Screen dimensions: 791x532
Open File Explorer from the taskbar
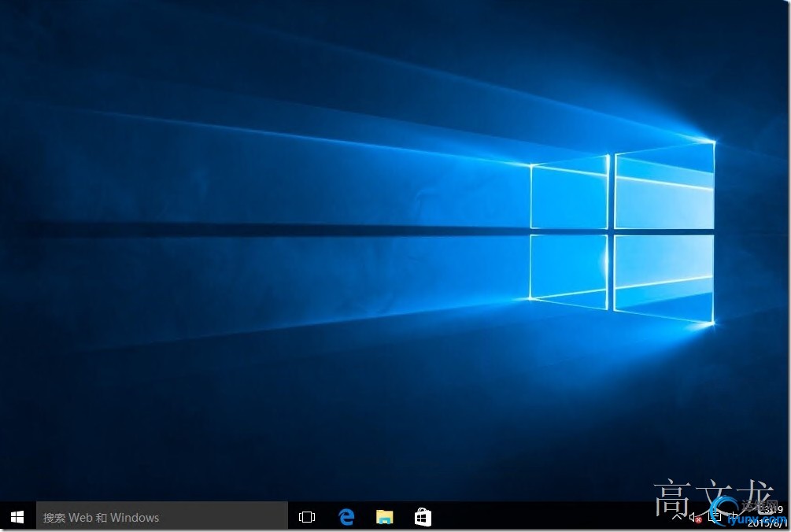(384, 517)
